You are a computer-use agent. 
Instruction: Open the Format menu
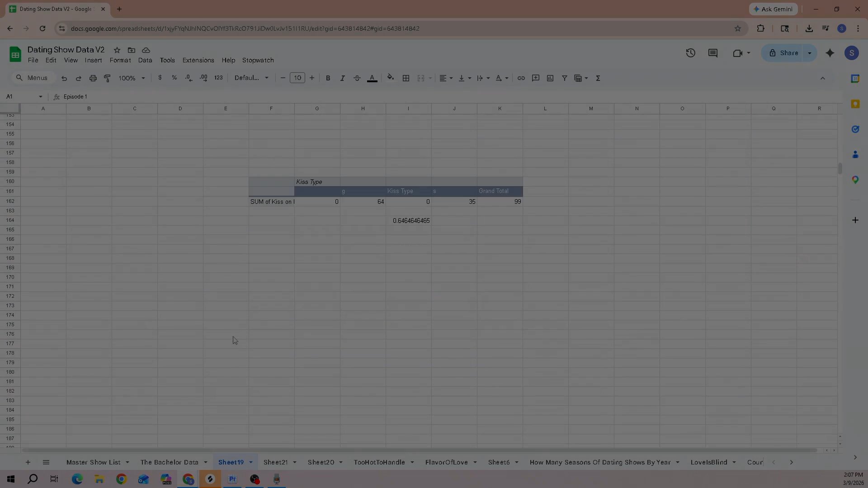click(120, 60)
